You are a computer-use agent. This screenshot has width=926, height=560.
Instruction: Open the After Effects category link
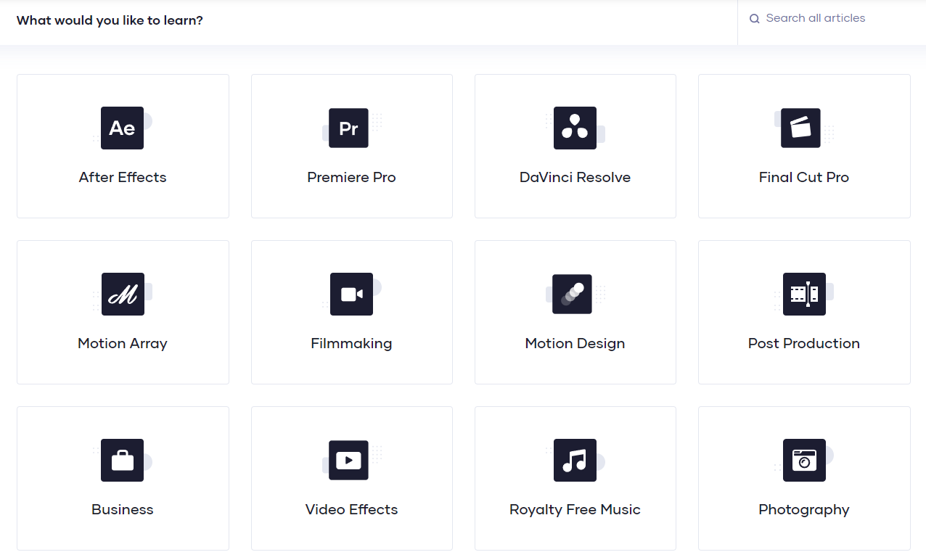click(x=123, y=146)
